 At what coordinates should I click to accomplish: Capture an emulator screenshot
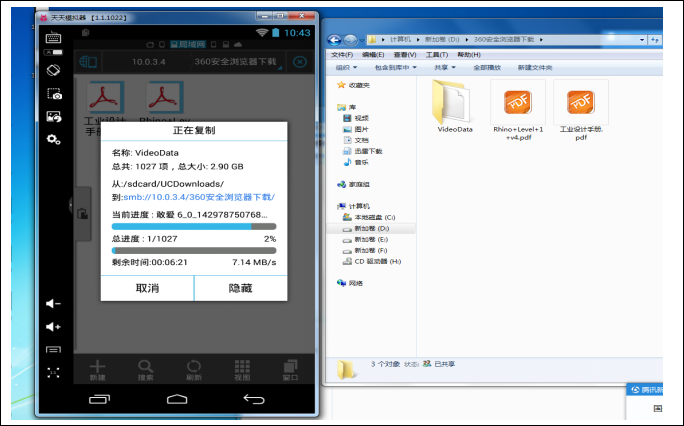(x=54, y=94)
